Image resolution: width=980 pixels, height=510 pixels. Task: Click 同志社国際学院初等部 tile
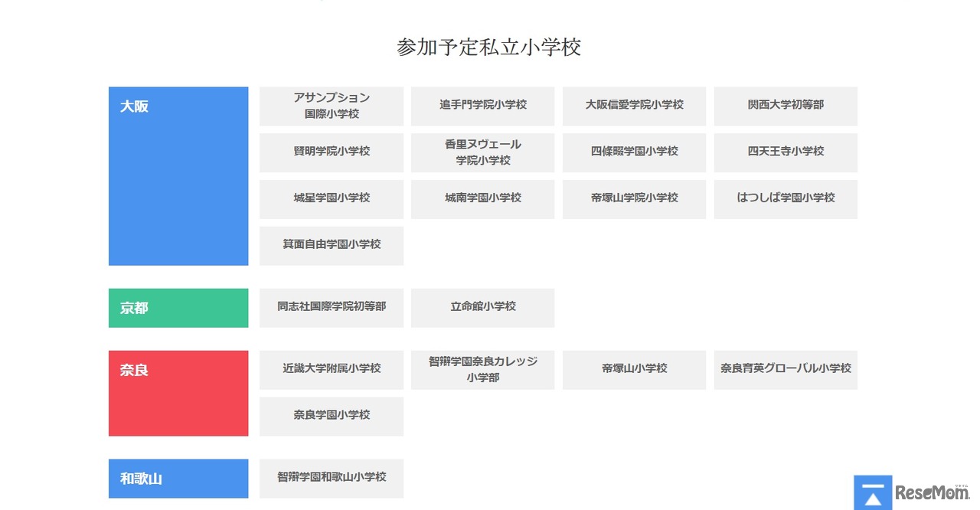(332, 308)
